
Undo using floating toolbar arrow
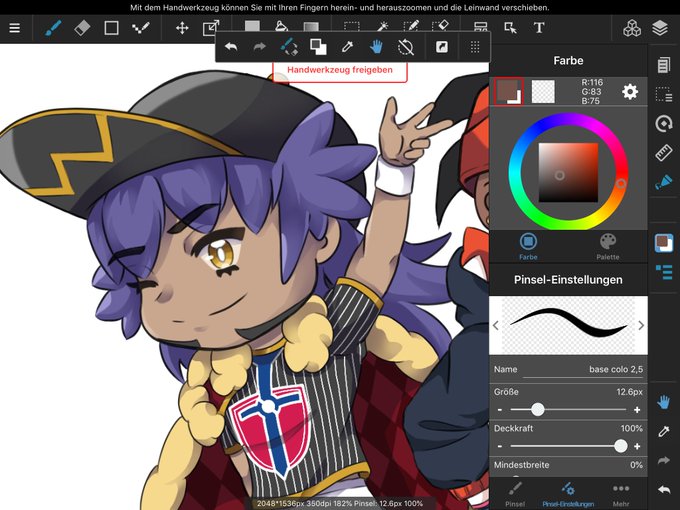click(231, 47)
